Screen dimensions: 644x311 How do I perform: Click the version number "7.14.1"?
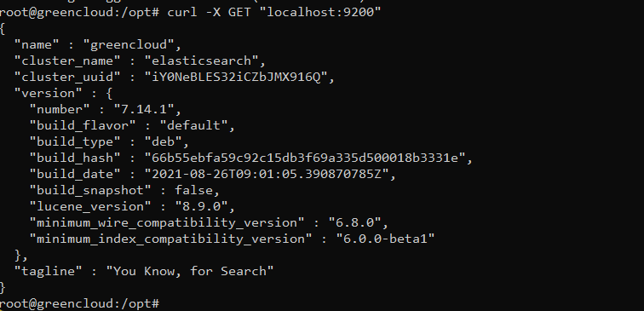coord(144,109)
